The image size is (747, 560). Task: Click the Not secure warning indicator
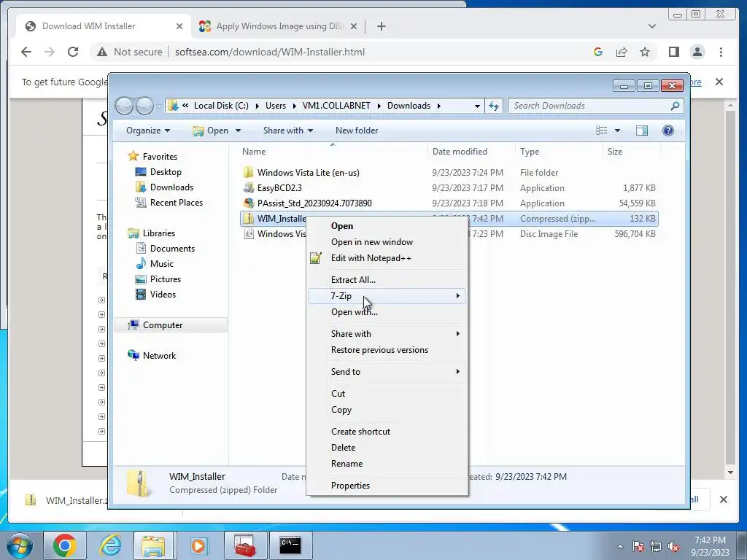[129, 52]
